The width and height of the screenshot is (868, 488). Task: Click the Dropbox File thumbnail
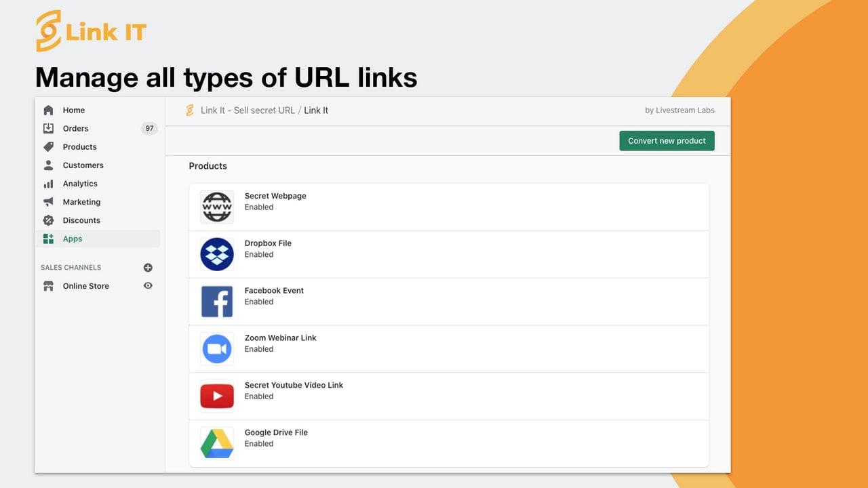217,254
